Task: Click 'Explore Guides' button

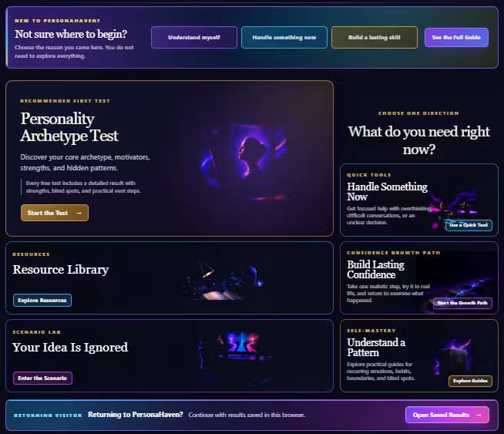Action: point(470,381)
